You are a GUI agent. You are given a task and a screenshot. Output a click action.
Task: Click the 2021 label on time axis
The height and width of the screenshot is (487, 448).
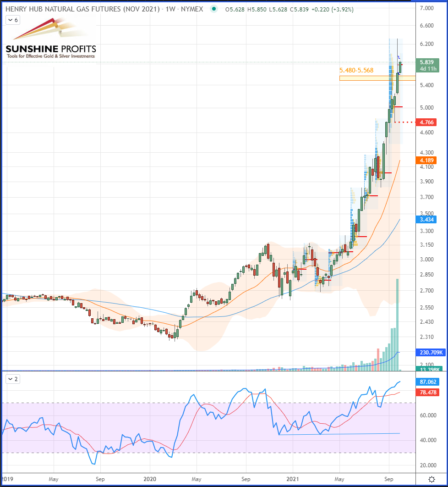(x=293, y=479)
